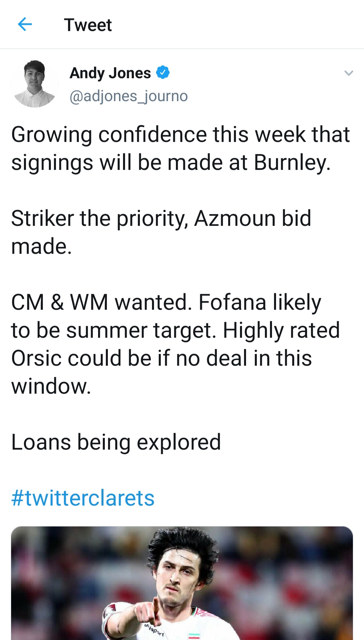Open the Andy Jones display name

click(x=110, y=73)
